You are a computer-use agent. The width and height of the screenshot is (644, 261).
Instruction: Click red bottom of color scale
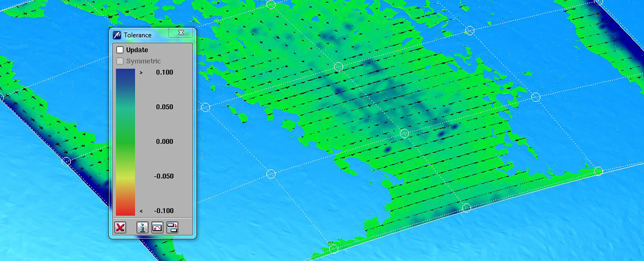click(x=125, y=209)
